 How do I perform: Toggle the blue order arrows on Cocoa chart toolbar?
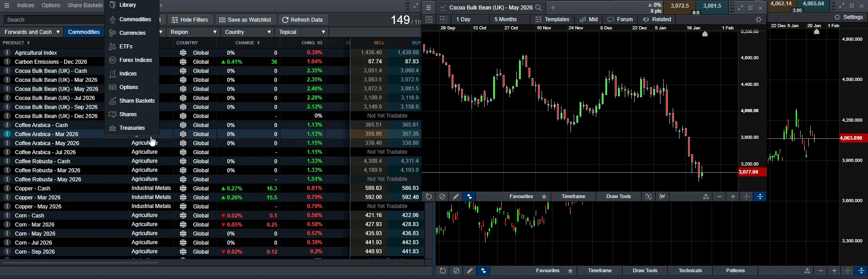469,197
